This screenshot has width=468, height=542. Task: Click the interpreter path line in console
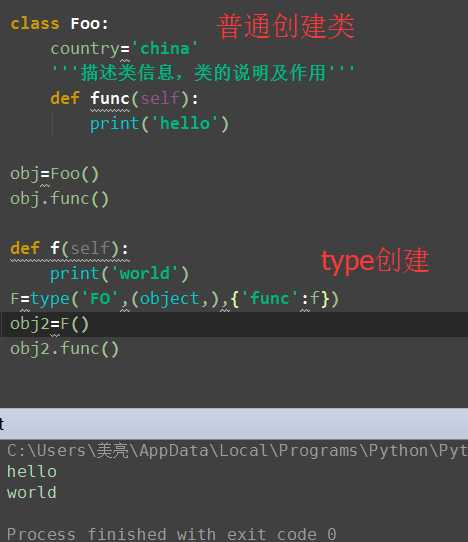pos(237,450)
